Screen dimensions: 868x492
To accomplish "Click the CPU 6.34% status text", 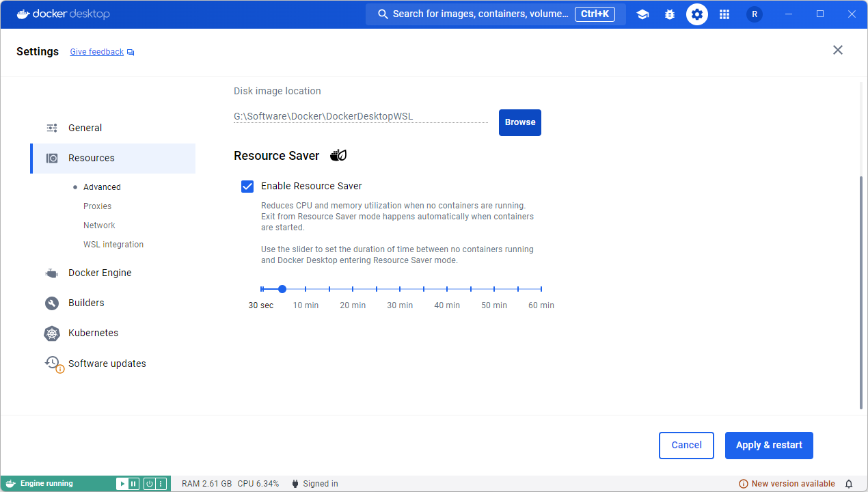I will pos(258,484).
